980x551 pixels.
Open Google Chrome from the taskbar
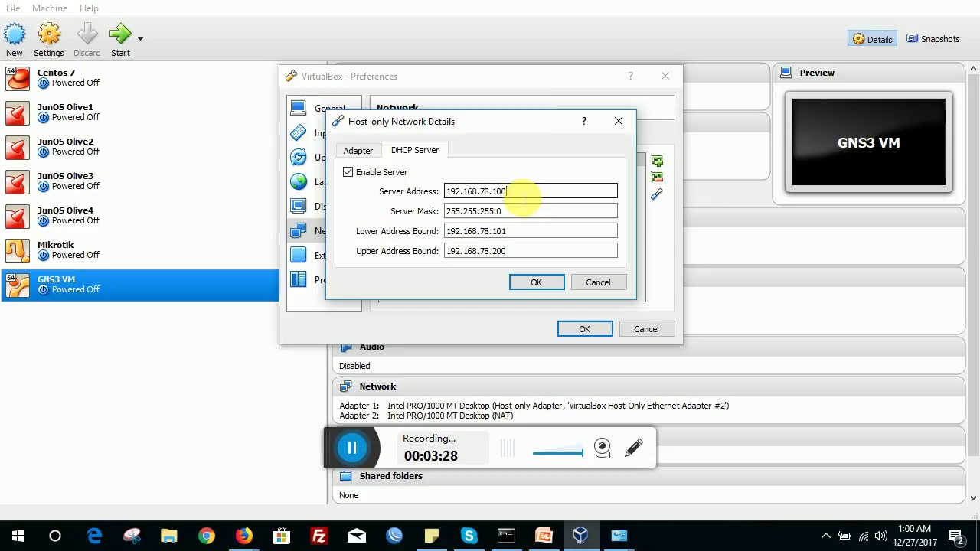tap(207, 536)
